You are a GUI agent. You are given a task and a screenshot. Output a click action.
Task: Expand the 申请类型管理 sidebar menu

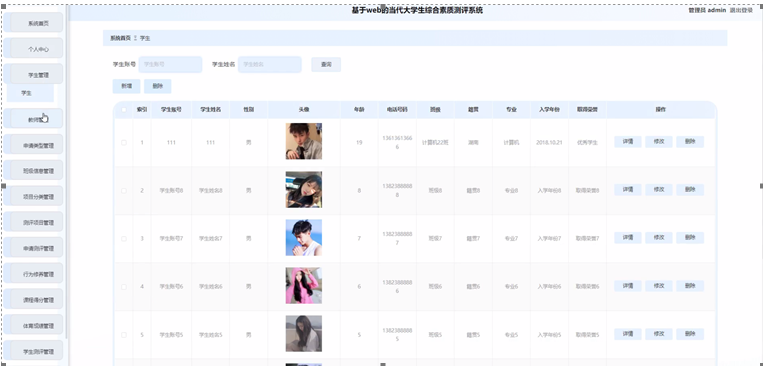[34, 145]
